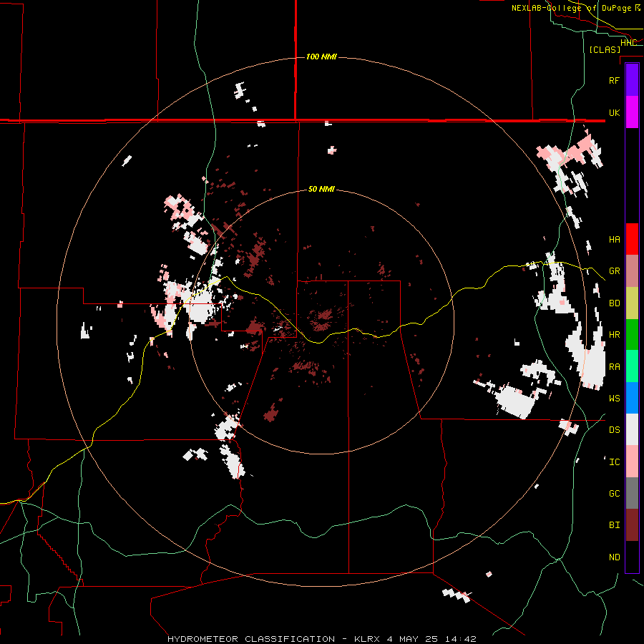This screenshot has height=644, width=644.
Task: Click the RF legend label
Action: point(614,80)
